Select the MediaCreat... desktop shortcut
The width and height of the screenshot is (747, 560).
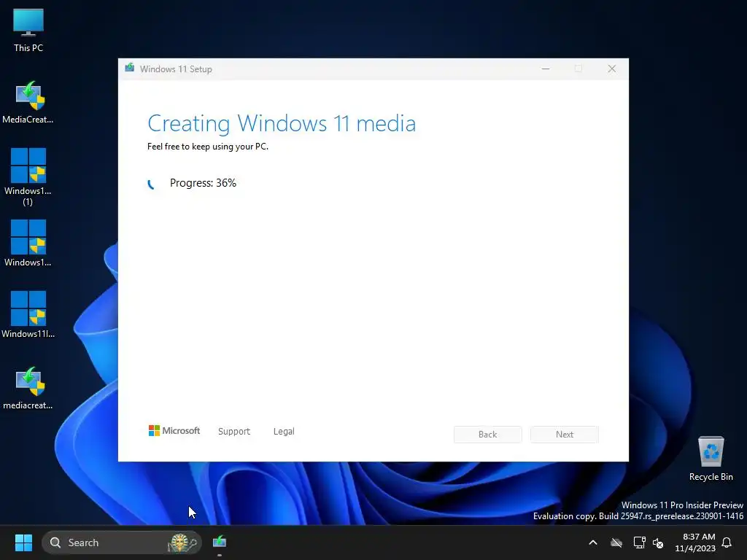(x=28, y=102)
